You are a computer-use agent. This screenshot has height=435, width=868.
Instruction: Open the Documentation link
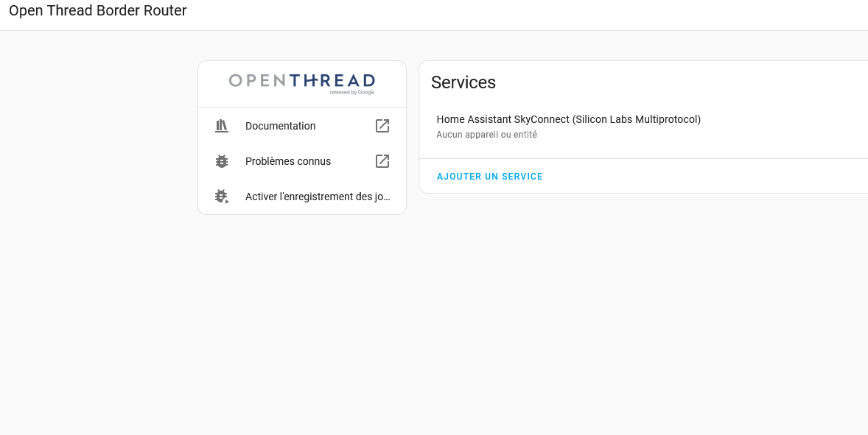pyautogui.click(x=301, y=126)
